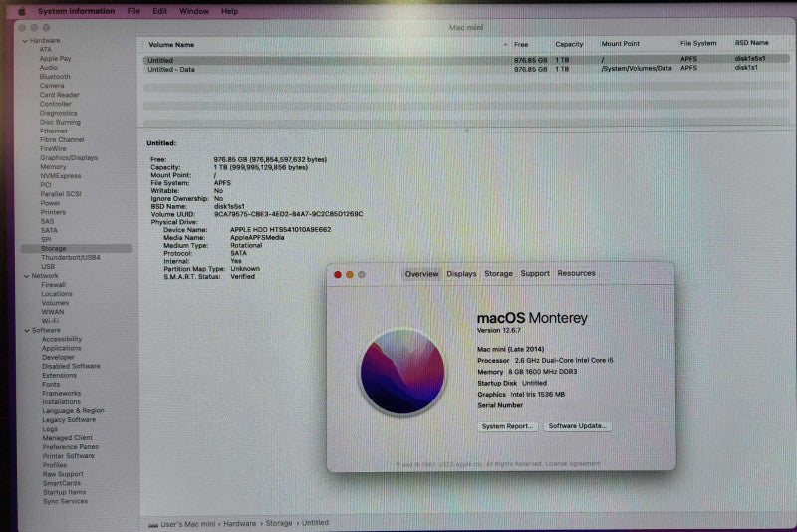
Task: Sort by the Volume Name column
Action: [x=171, y=45]
